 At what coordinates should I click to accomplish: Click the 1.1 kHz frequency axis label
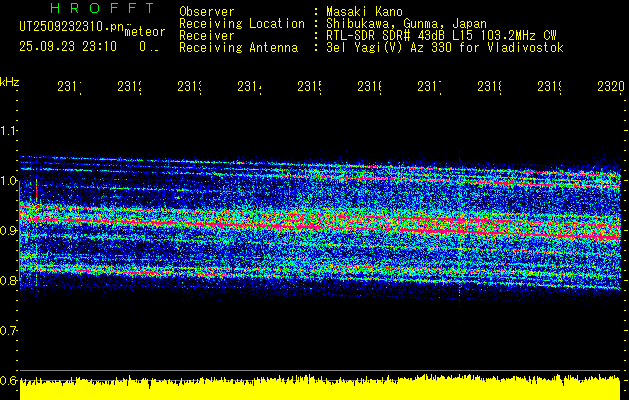tap(8, 131)
